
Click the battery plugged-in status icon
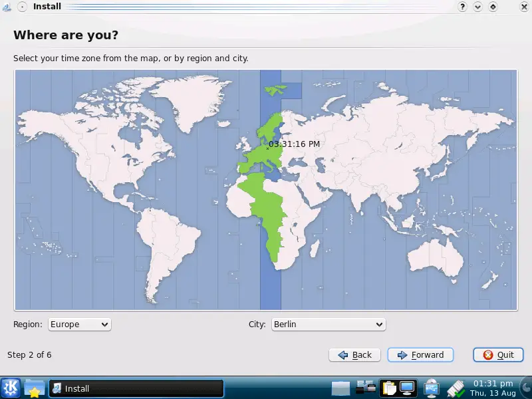click(x=456, y=389)
